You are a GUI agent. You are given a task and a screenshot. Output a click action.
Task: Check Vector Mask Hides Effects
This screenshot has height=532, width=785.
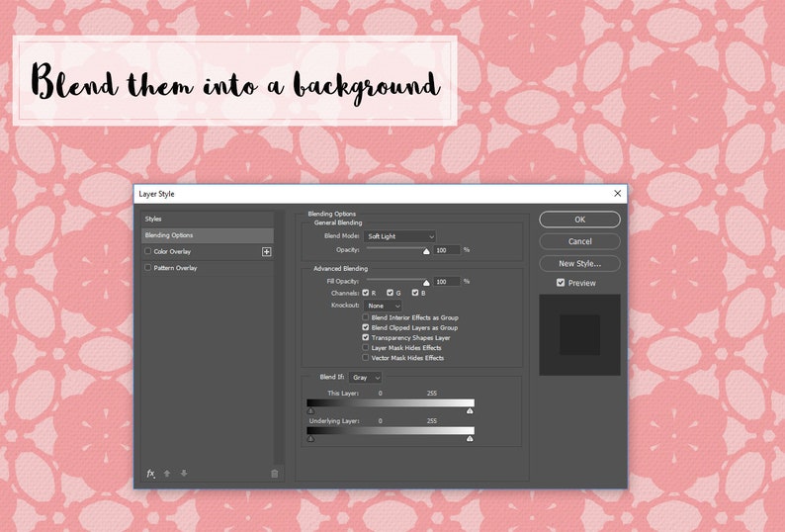(366, 357)
